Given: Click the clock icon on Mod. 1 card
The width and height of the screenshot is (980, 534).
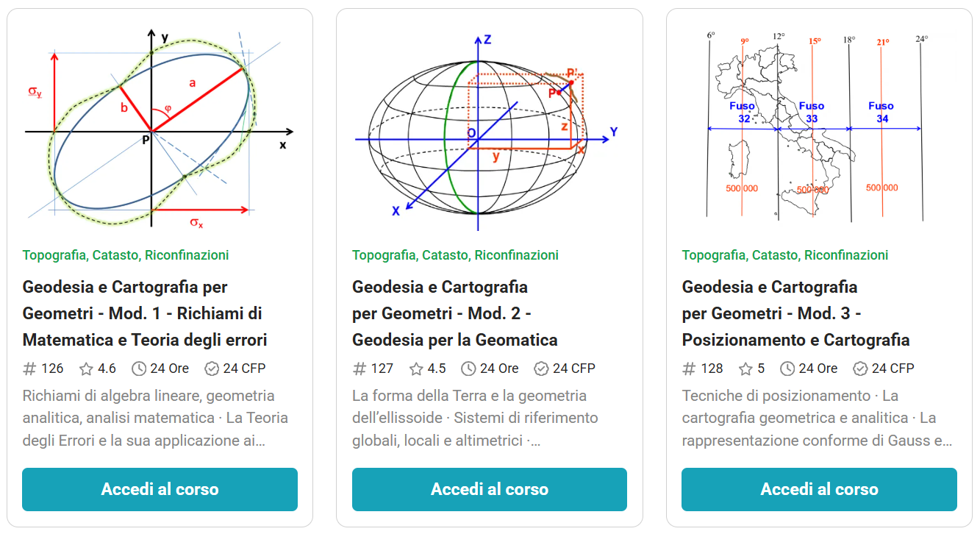Looking at the screenshot, I should pyautogui.click(x=139, y=369).
